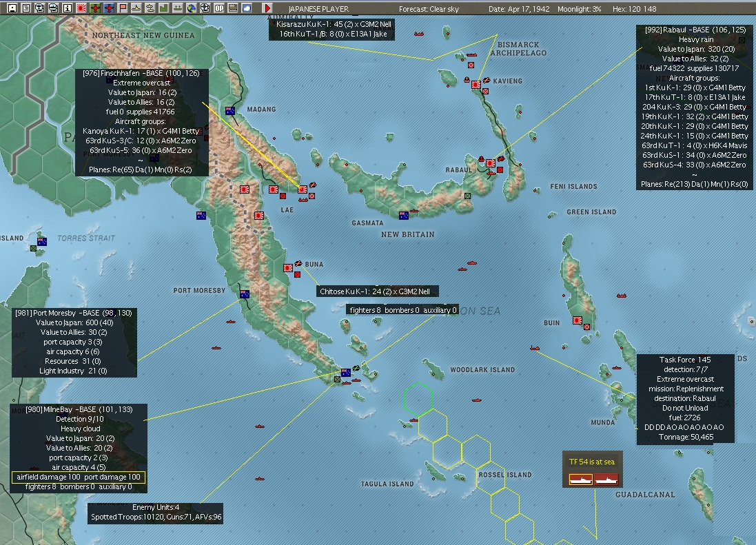Viewport: 756px width, 545px height.
Task: Click the save game disk icon
Action: 12,8
